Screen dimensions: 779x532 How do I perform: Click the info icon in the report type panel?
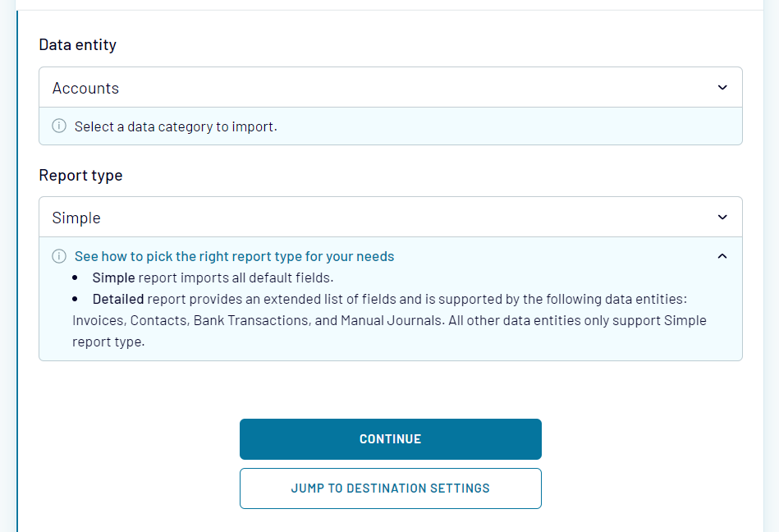click(58, 256)
